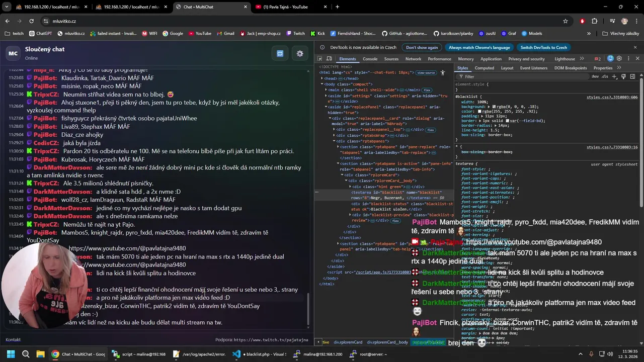The height and width of the screenshot is (362, 644).
Task: Switch to the Sources panel tab
Action: click(x=391, y=59)
